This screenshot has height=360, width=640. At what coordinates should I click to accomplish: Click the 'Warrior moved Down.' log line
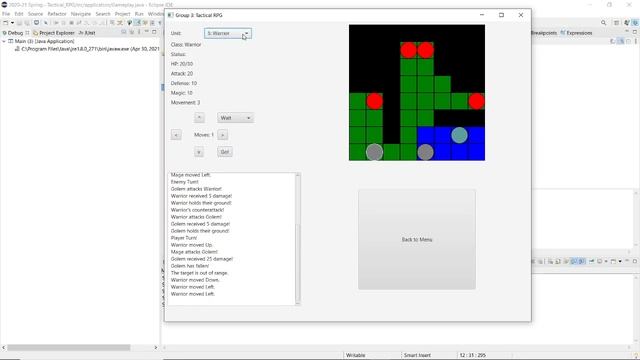(195, 280)
